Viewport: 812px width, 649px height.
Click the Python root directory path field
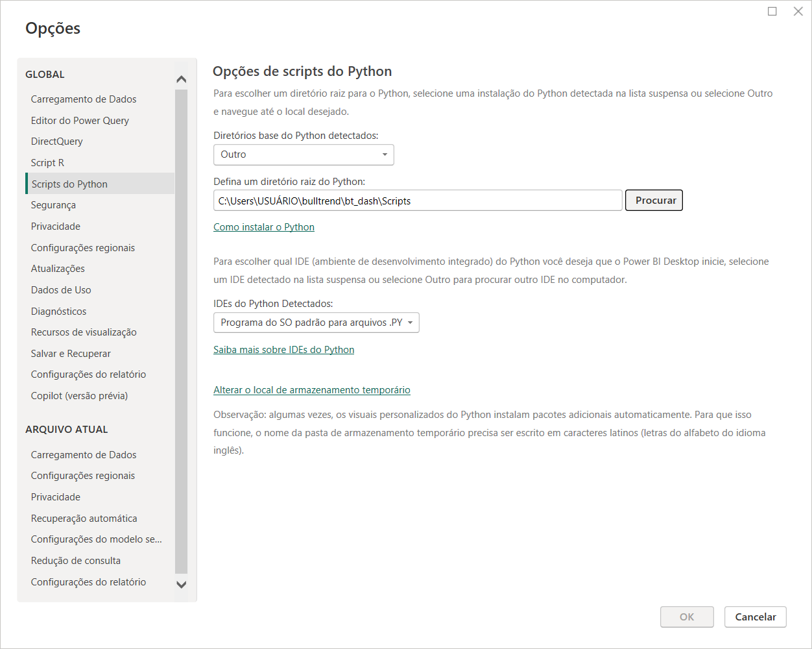click(x=418, y=201)
